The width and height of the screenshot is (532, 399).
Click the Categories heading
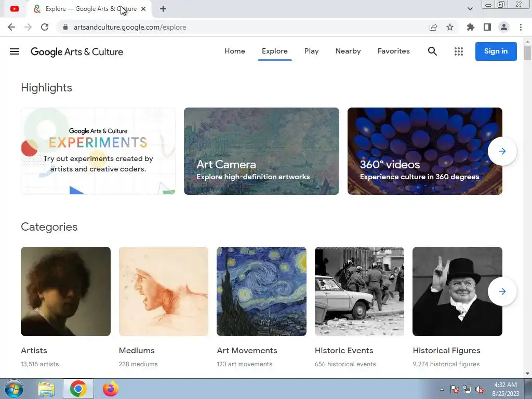tap(49, 227)
